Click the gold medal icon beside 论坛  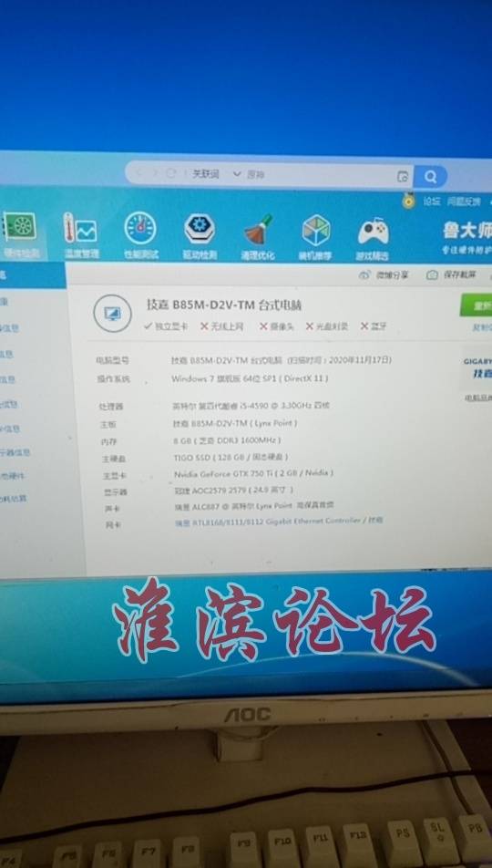[408, 201]
